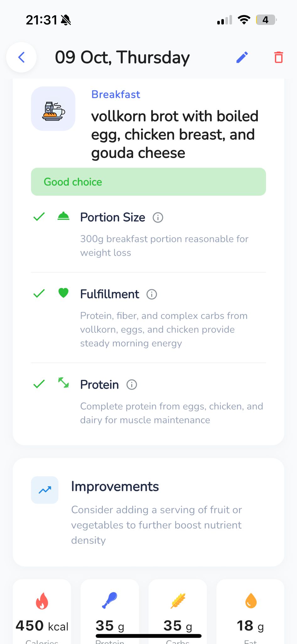This screenshot has height=644, width=297.
Task: Tap the Protein row green checkmark
Action: (39, 384)
